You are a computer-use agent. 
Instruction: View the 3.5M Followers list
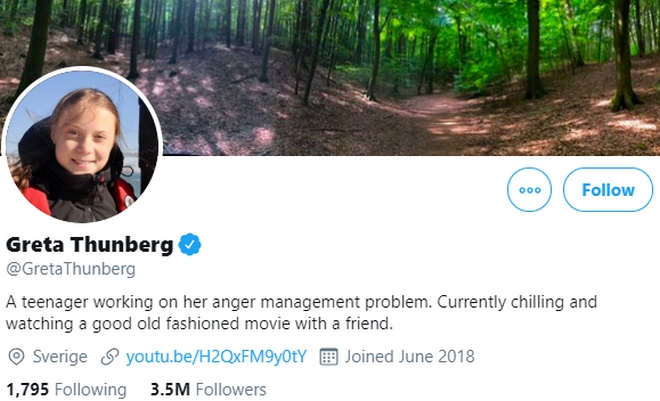pos(205,389)
